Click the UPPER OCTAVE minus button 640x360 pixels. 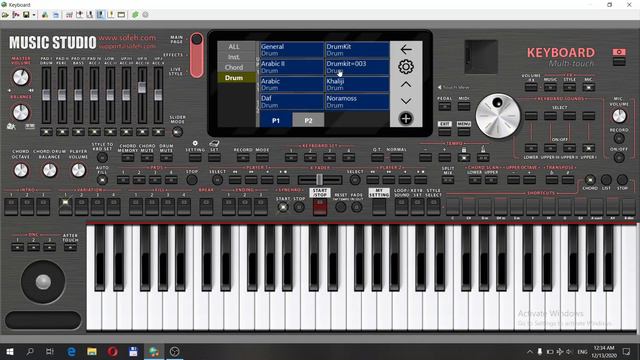[513, 180]
